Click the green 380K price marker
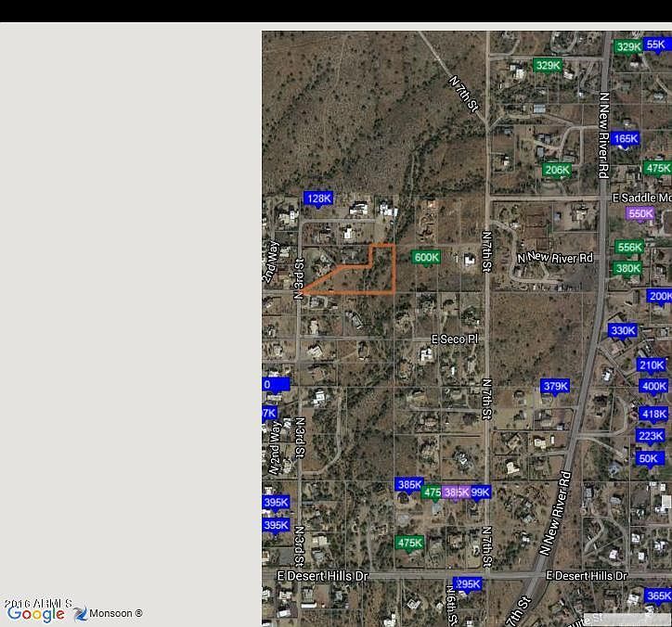This screenshot has height=627, width=672. (x=627, y=269)
